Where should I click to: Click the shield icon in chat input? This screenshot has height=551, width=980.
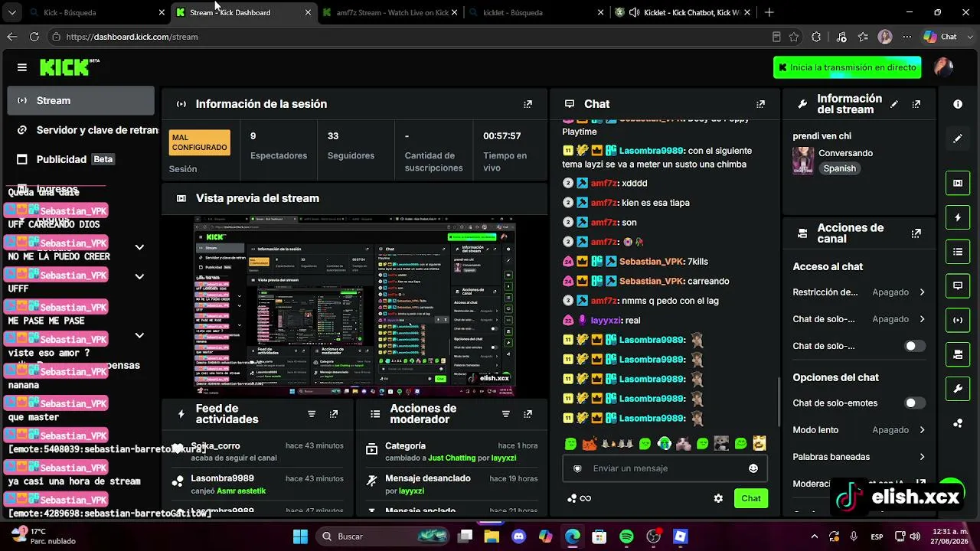click(x=578, y=468)
